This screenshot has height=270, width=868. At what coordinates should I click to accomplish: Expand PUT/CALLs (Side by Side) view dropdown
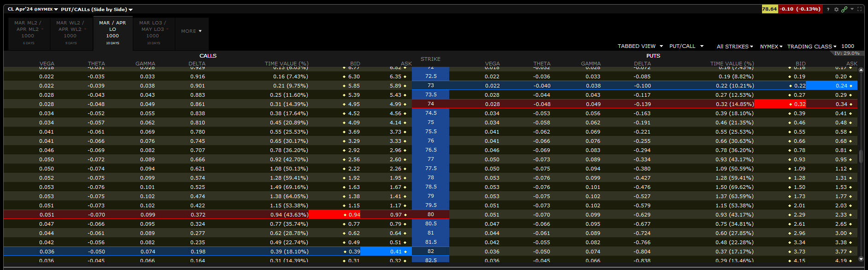tap(97, 9)
